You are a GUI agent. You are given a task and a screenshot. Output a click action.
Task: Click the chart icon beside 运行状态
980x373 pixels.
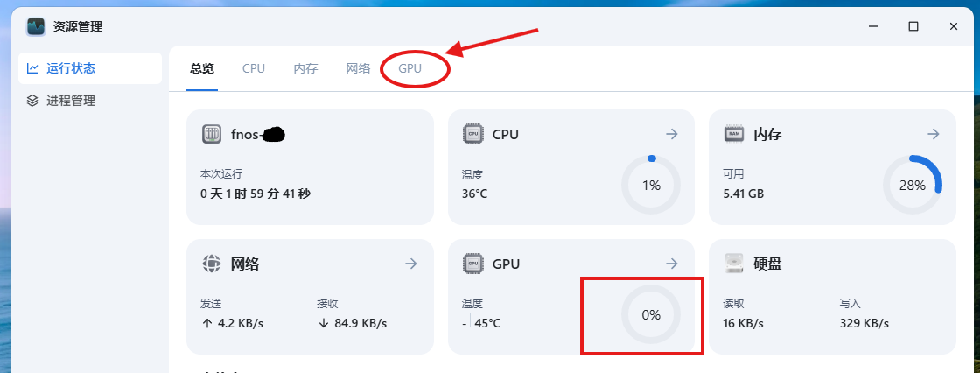click(32, 68)
